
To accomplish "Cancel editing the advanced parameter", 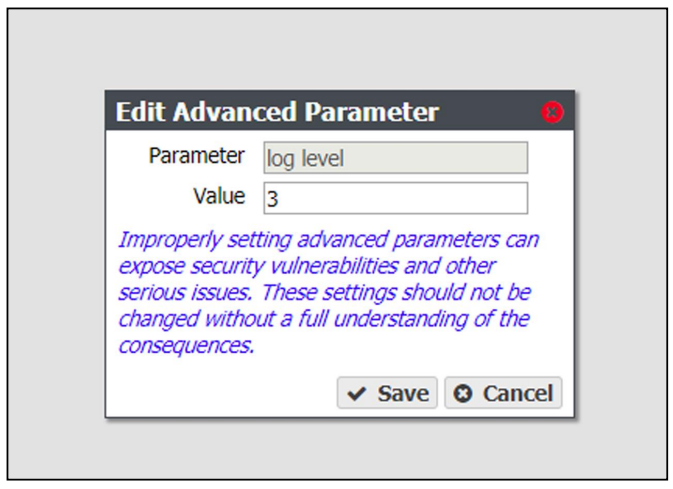I will click(503, 393).
